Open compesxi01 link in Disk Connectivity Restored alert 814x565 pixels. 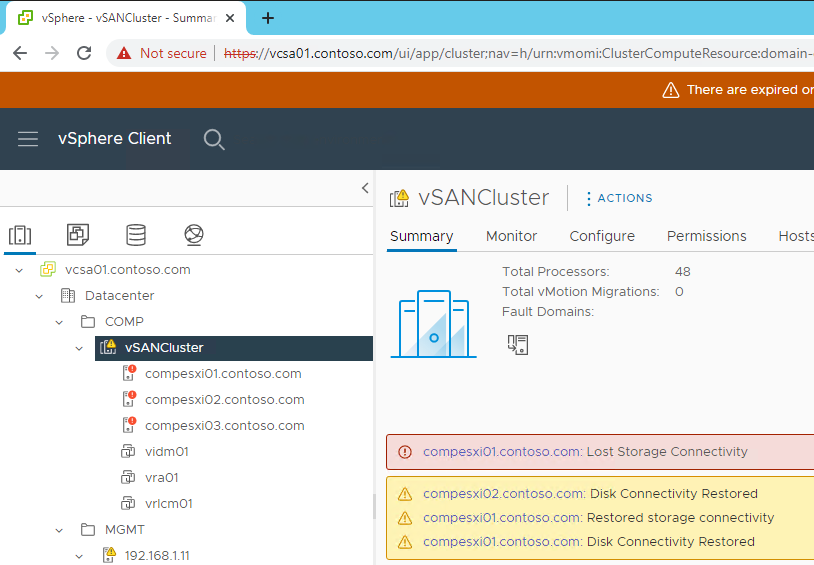pyautogui.click(x=500, y=542)
